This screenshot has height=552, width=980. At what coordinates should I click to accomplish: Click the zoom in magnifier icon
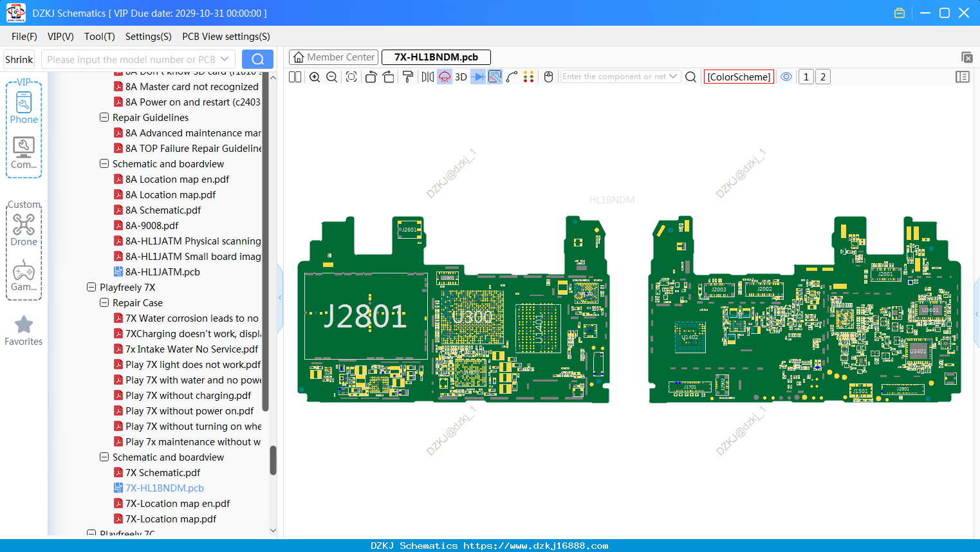[x=315, y=77]
